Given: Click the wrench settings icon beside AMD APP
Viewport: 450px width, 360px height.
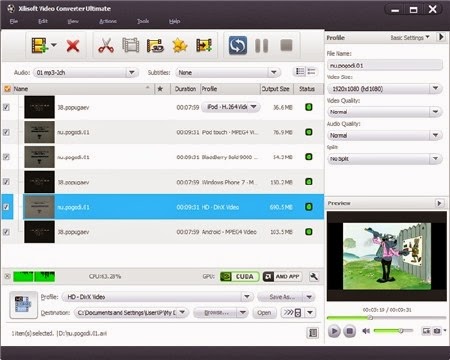Looking at the screenshot, I should (314, 276).
